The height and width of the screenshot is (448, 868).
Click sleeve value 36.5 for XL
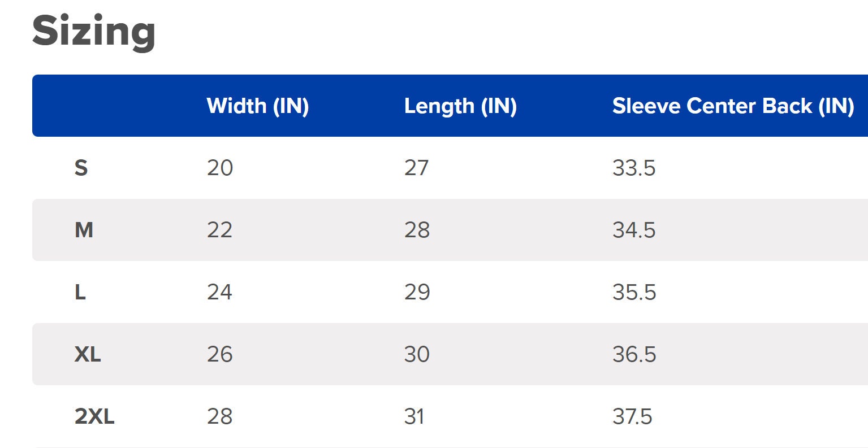(634, 354)
